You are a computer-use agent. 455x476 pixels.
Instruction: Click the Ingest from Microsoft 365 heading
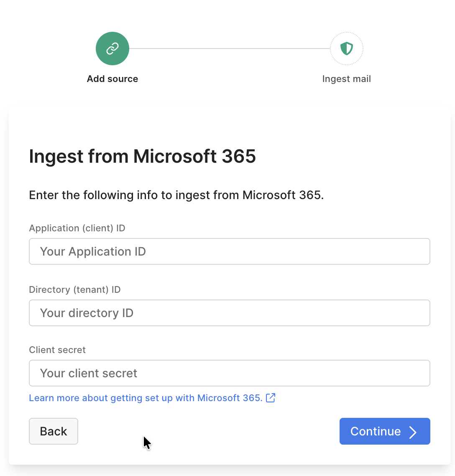coord(142,156)
